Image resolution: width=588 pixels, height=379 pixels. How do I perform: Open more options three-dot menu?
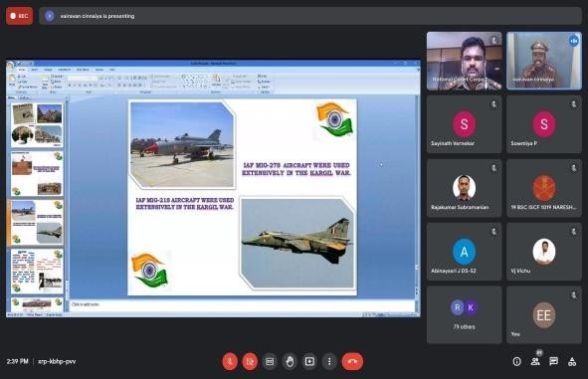pyautogui.click(x=329, y=362)
